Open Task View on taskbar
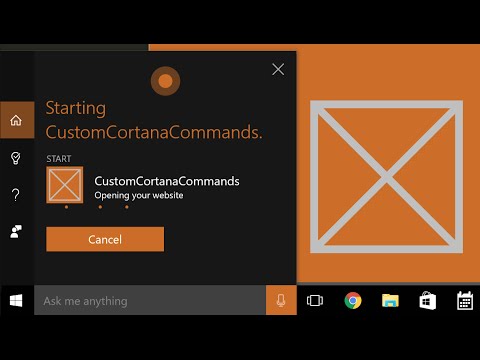The image size is (480, 360). click(x=315, y=300)
